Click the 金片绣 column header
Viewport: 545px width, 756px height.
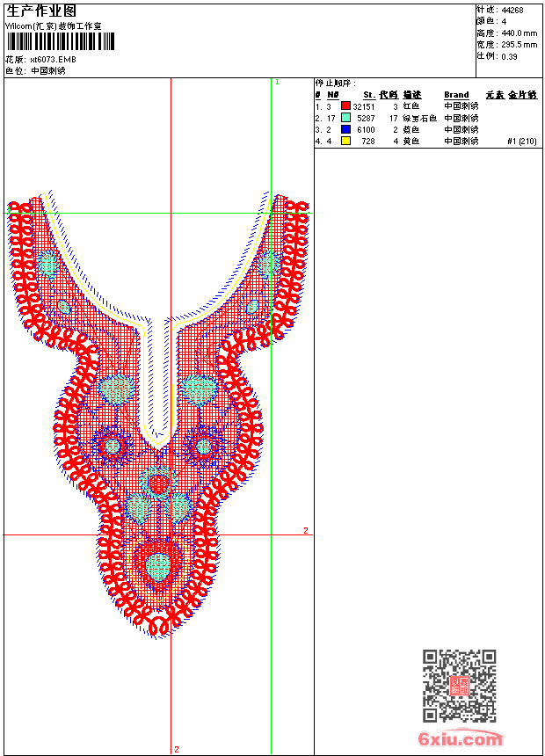[x=522, y=95]
